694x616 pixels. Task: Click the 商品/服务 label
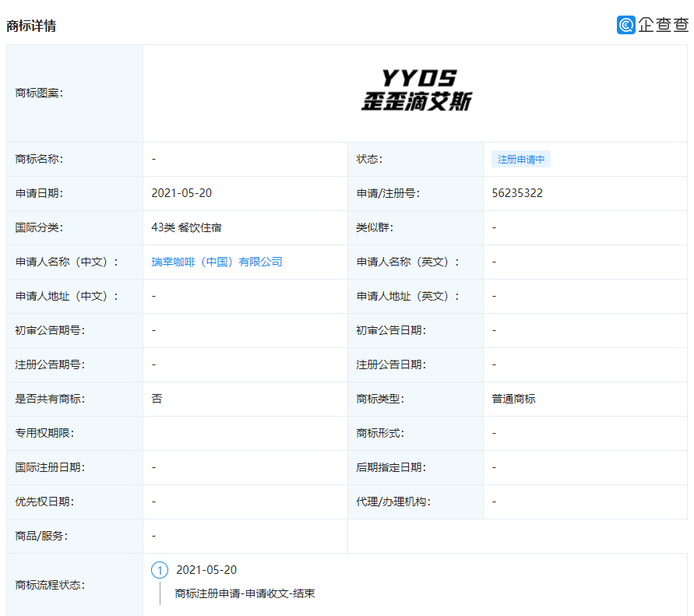tap(41, 536)
